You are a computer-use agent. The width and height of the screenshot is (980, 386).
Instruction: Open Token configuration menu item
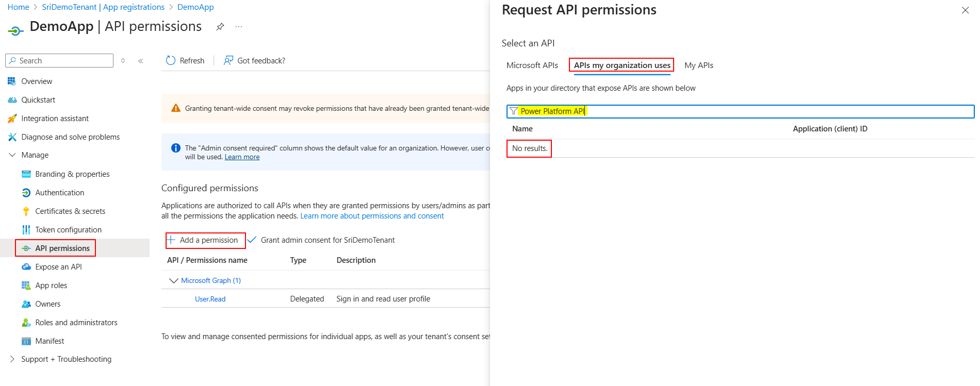[x=68, y=230]
